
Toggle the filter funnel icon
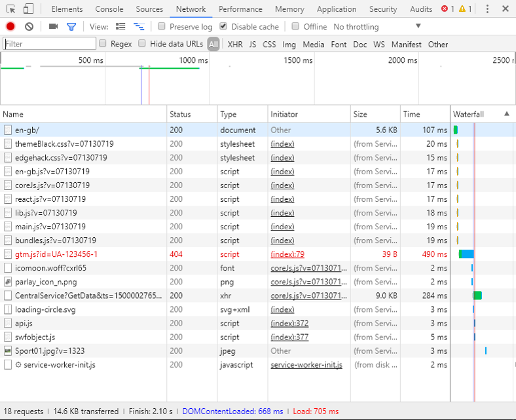click(x=71, y=27)
